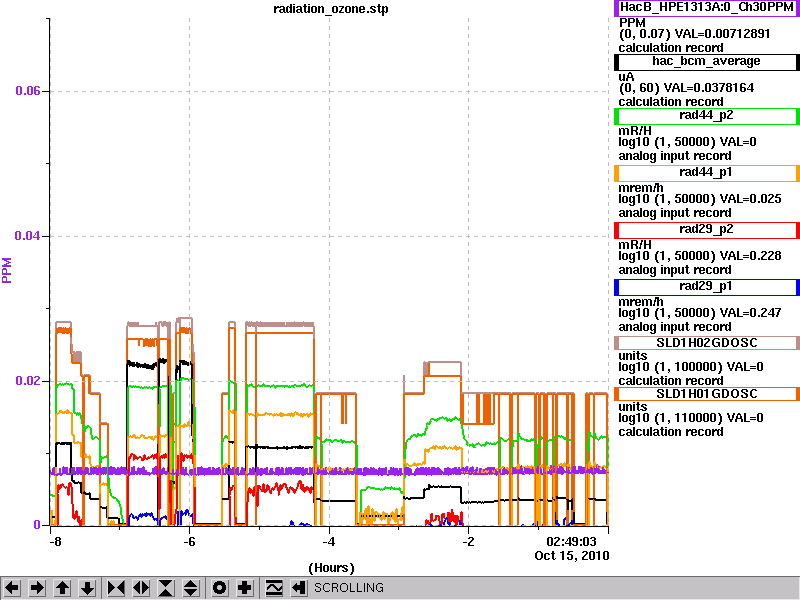Pan the plot up with the up arrow

tap(63, 588)
